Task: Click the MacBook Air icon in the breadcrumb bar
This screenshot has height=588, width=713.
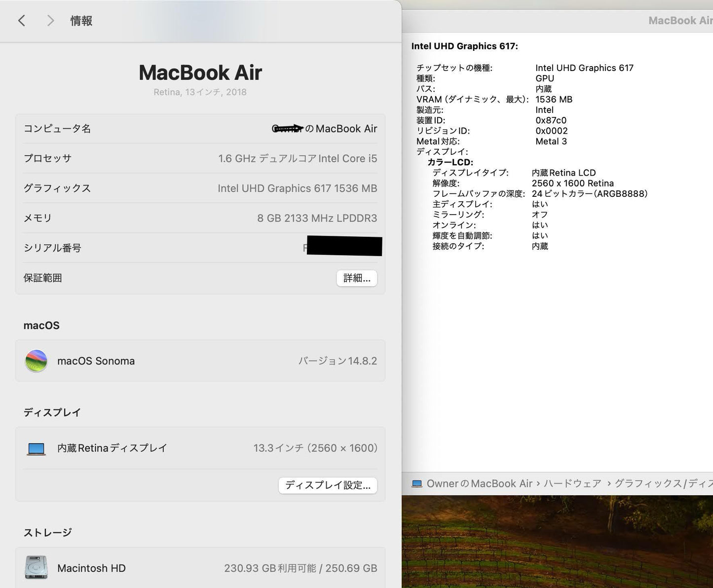Action: point(417,483)
